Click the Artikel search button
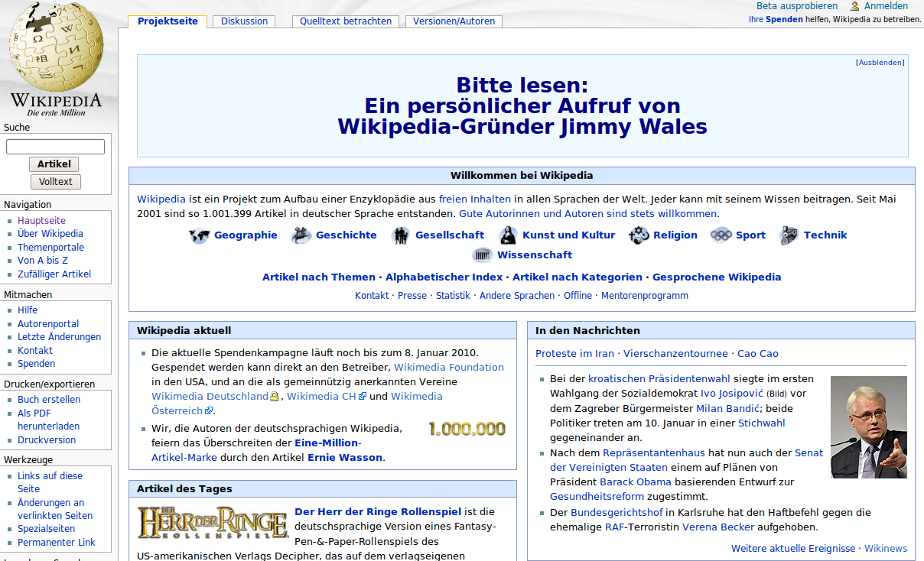The image size is (924, 561). (54, 164)
